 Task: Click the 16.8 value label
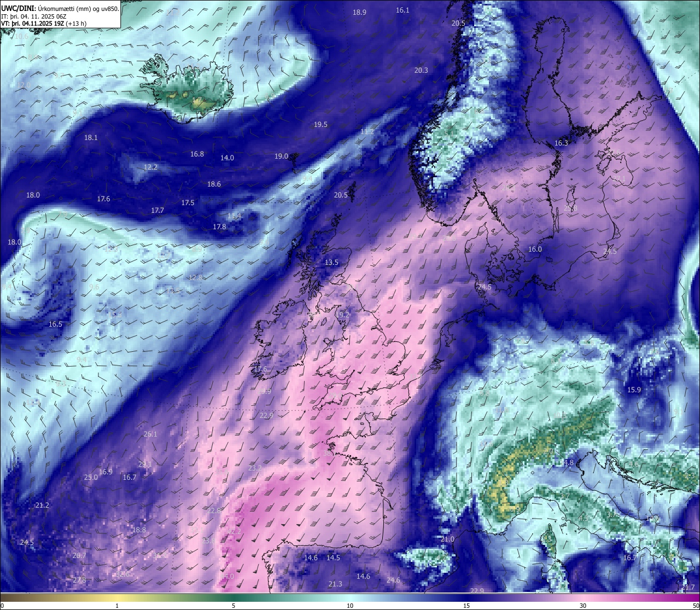(x=197, y=154)
